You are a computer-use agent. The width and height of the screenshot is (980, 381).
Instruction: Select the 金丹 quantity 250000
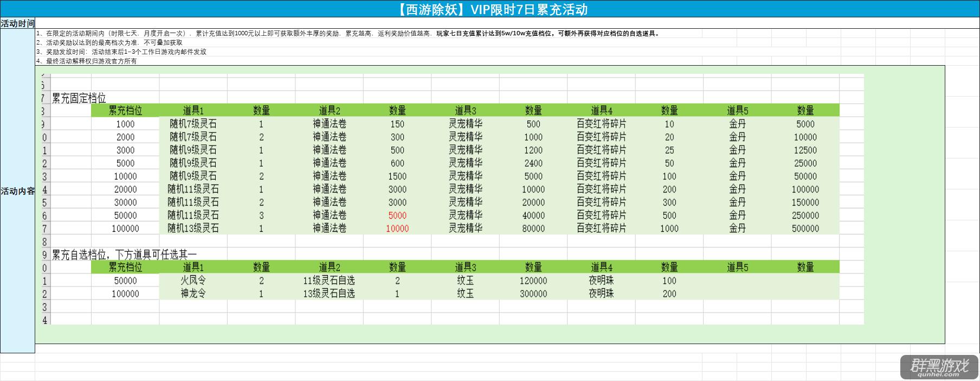point(805,215)
